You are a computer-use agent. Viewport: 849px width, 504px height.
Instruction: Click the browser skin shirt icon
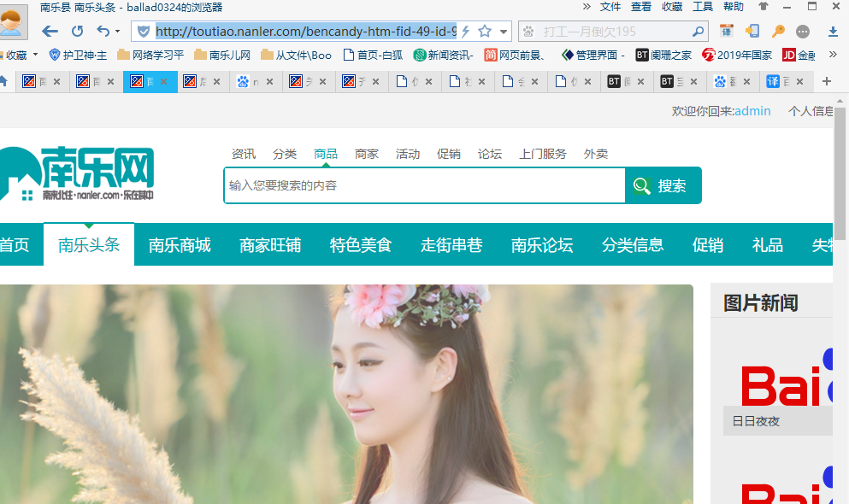764,7
